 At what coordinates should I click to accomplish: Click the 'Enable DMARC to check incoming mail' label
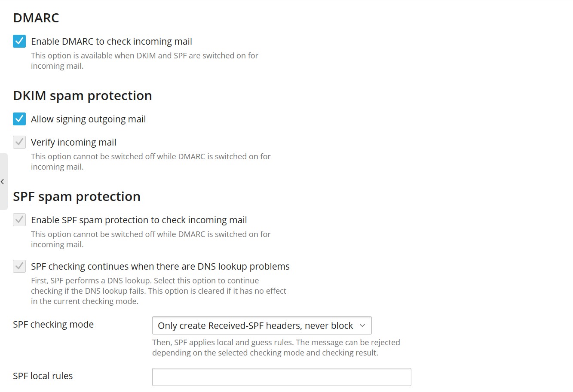[111, 42]
